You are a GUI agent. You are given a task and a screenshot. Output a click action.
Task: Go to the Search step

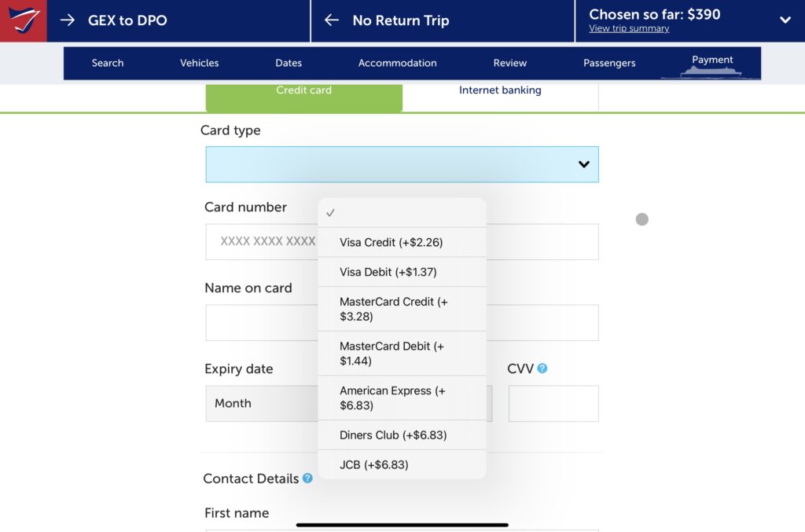[108, 63]
